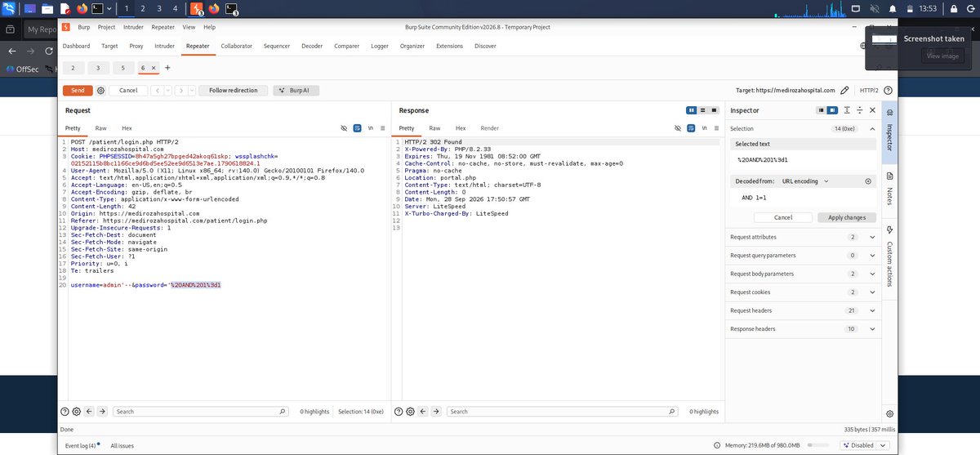Focus the Response panel search field
This screenshot has width=980, height=455.
(x=562, y=411)
